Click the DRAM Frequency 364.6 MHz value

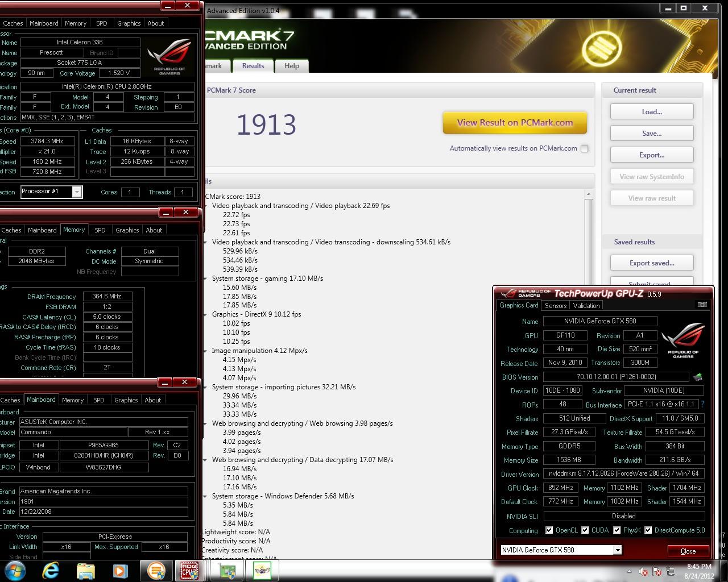[107, 296]
